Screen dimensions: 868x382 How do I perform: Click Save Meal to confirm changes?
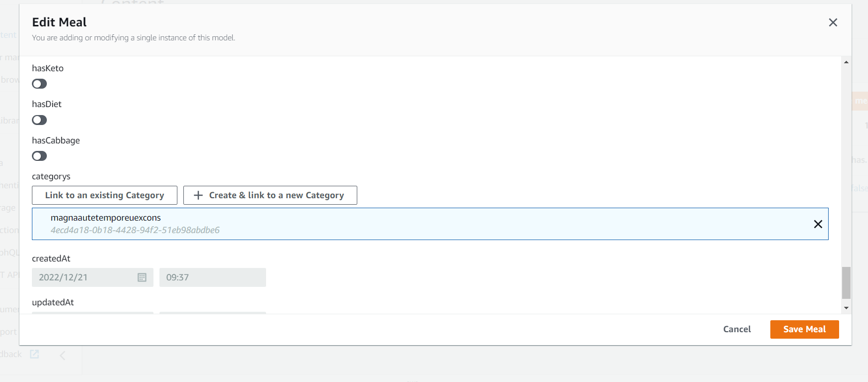pos(804,329)
